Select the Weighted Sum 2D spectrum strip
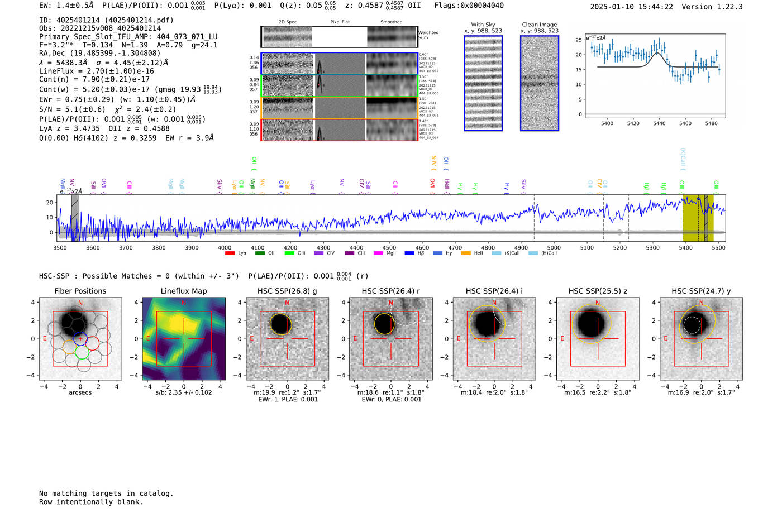782x532 pixels. (x=340, y=37)
